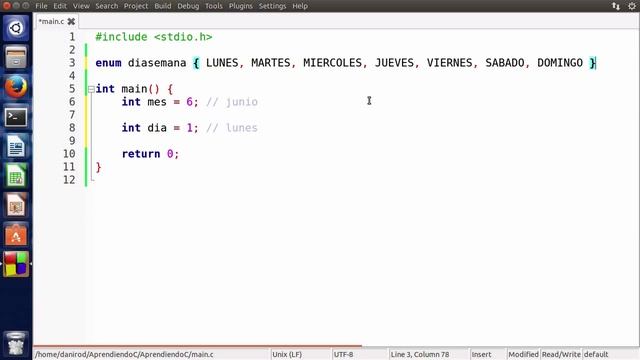Open the Settings menu
The image size is (640, 360).
(272, 6)
